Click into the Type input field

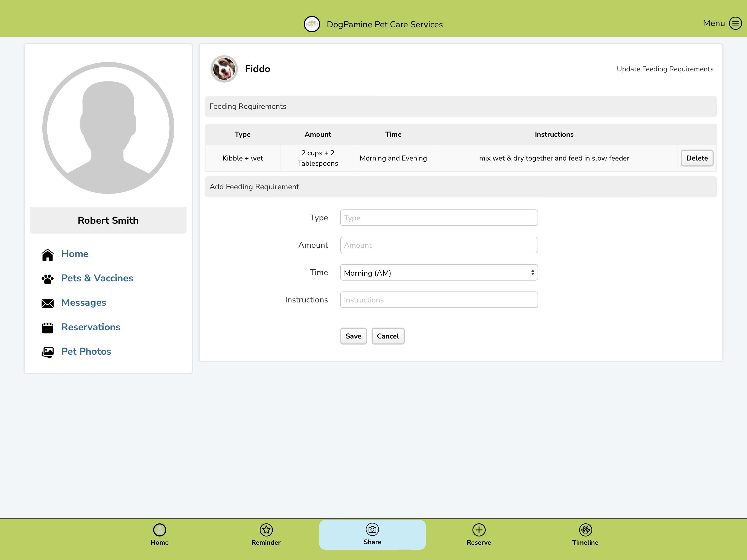439,218
